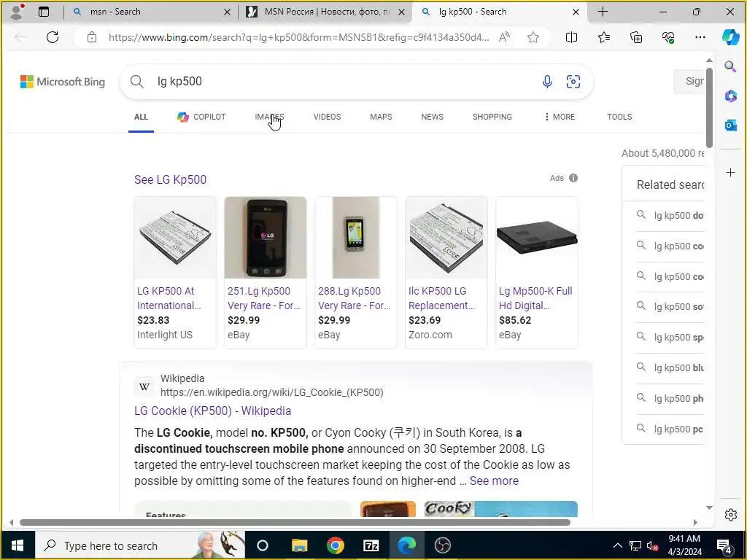This screenshot has height=560, width=747.
Task: Open Browser essentials heart icon
Action: 668,37
